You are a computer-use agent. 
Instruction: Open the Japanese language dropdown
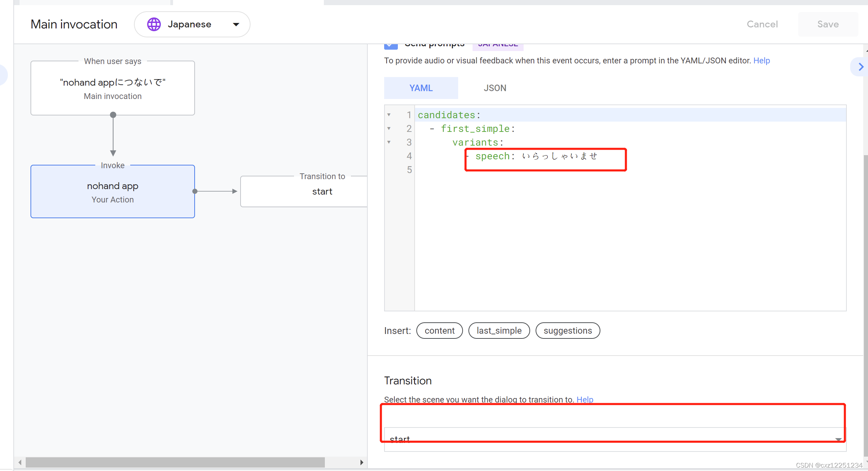pos(192,24)
